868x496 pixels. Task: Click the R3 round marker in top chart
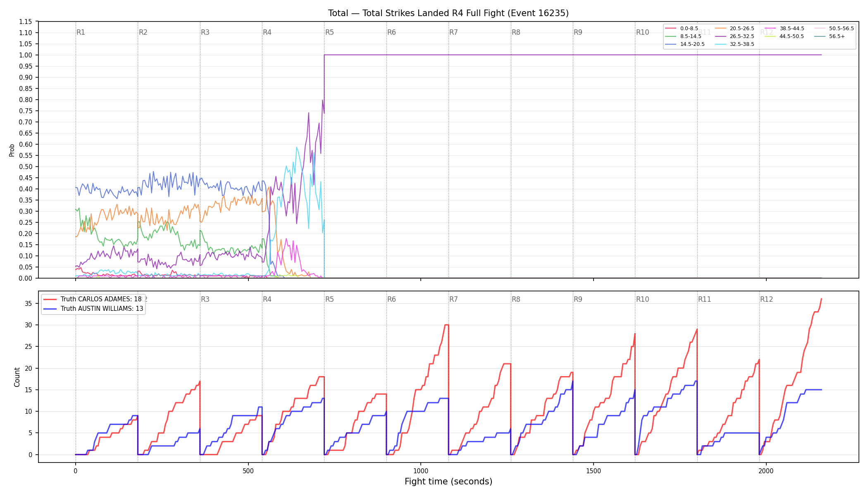pos(205,32)
